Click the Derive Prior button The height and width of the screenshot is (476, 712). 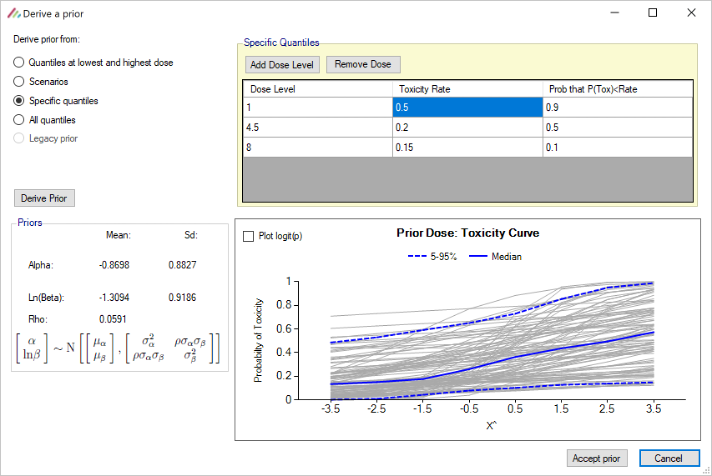tap(44, 198)
